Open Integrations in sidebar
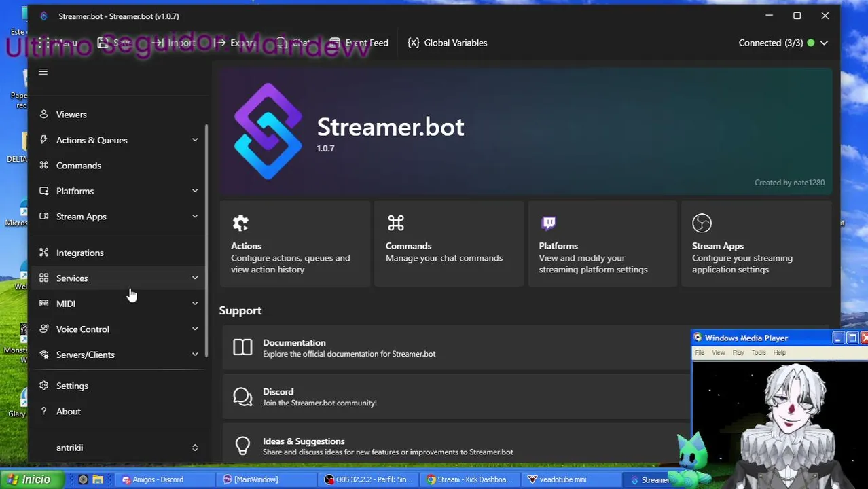 [x=119, y=253]
